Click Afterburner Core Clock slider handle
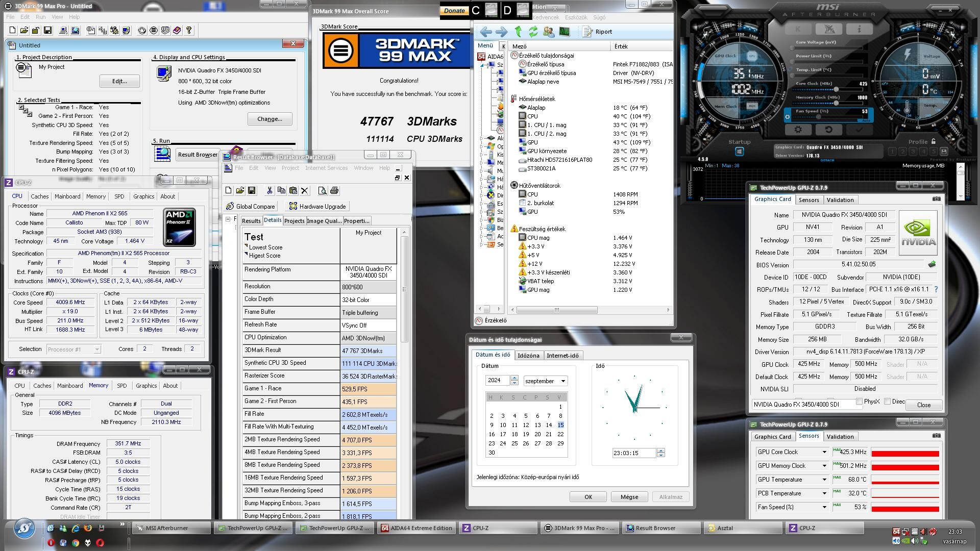The height and width of the screenshot is (551, 980). click(x=836, y=89)
